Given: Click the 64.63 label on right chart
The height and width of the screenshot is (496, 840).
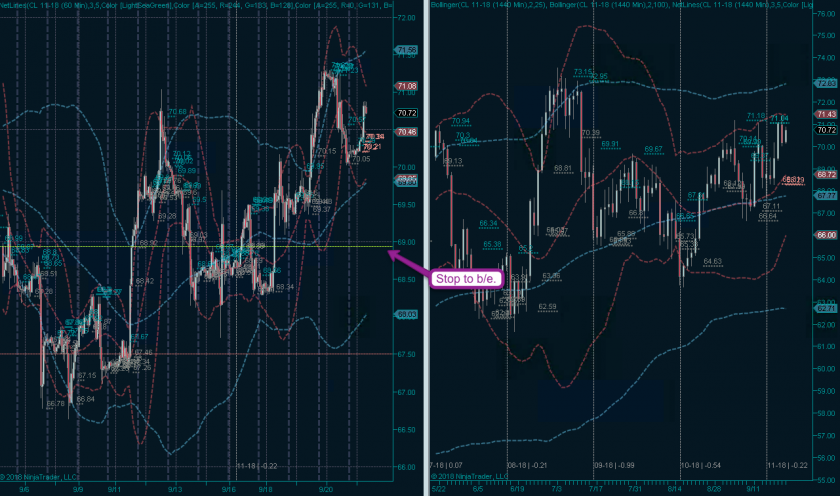Looking at the screenshot, I should (x=712, y=261).
